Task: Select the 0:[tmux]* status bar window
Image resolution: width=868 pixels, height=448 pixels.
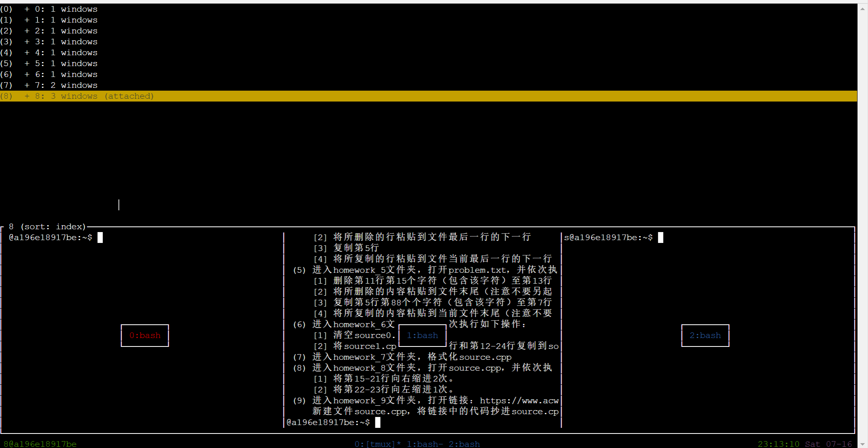Action: 378,444
